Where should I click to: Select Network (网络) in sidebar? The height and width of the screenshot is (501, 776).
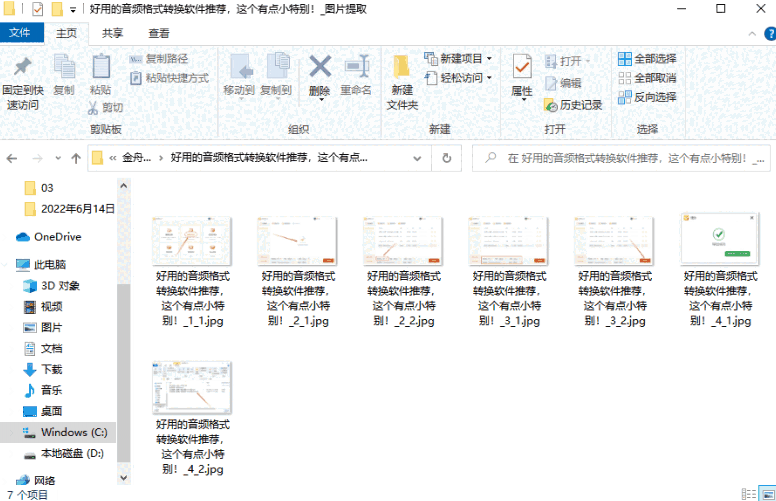click(x=36, y=480)
